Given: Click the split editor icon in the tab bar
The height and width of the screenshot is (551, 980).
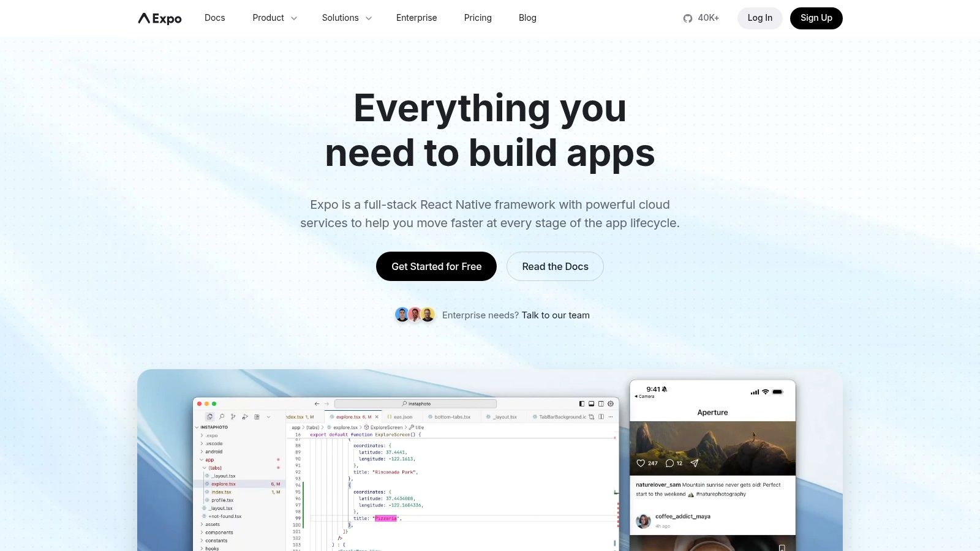Looking at the screenshot, I should click(x=601, y=417).
